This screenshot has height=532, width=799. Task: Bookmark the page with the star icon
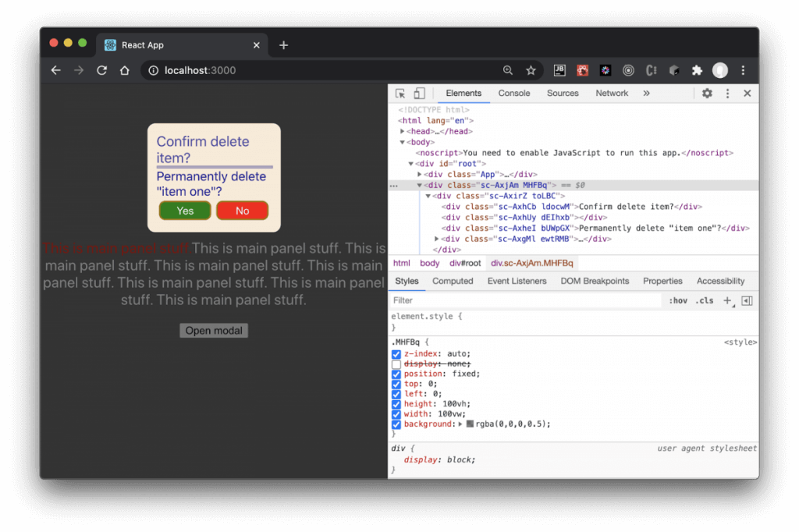[531, 70]
